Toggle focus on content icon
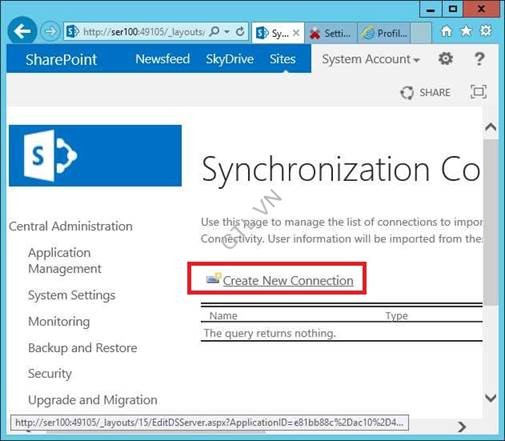 point(478,92)
